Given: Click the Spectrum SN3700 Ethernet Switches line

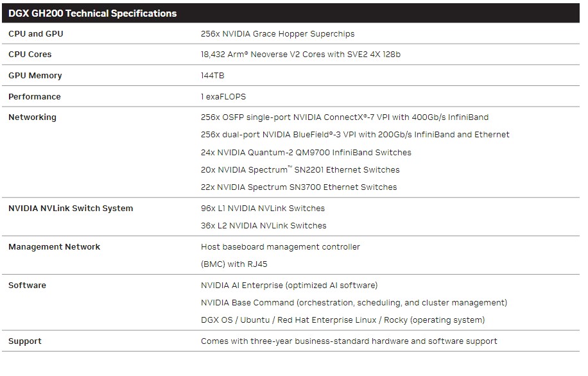Looking at the screenshot, I should (298, 187).
